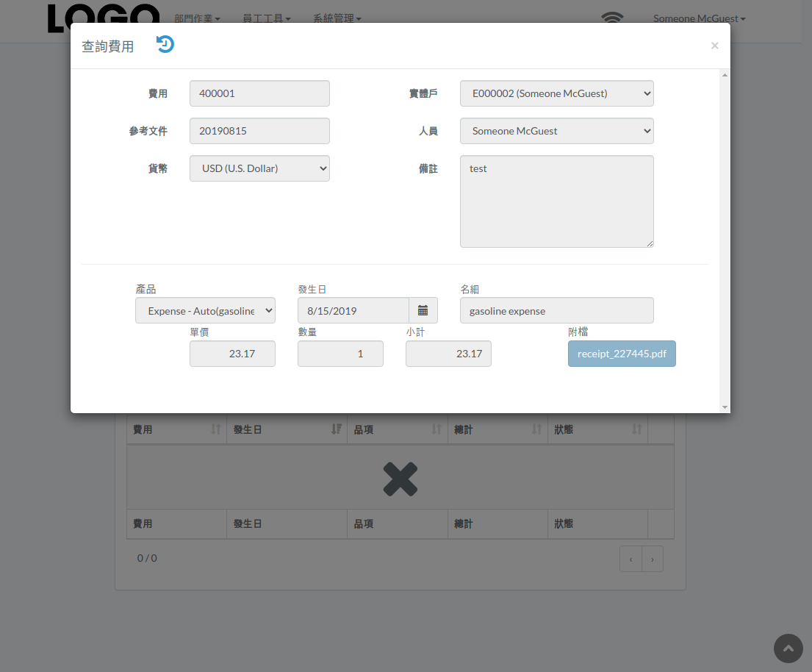Click the 參考文件 field with 20190815
This screenshot has width=812, height=672.
259,131
